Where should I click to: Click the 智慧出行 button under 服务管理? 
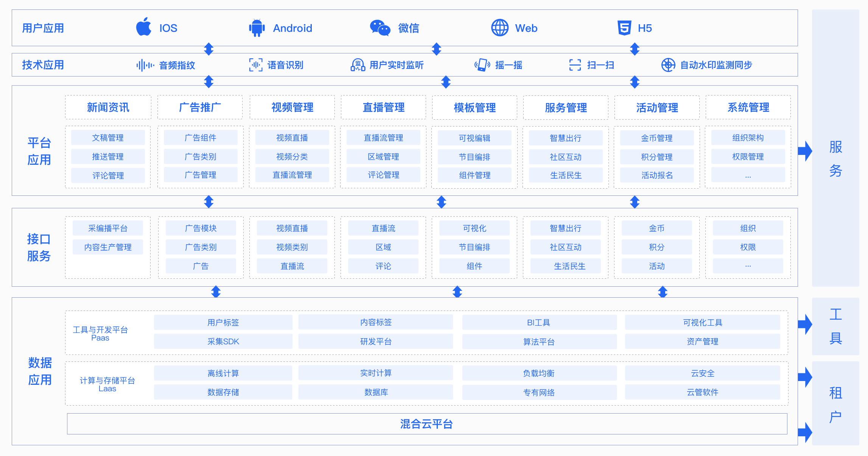click(x=565, y=138)
